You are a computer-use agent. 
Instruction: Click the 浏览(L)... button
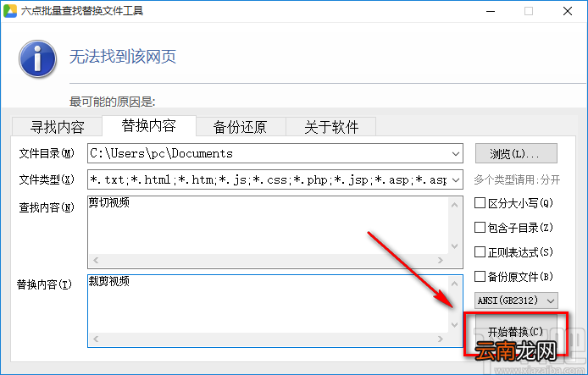(x=516, y=153)
